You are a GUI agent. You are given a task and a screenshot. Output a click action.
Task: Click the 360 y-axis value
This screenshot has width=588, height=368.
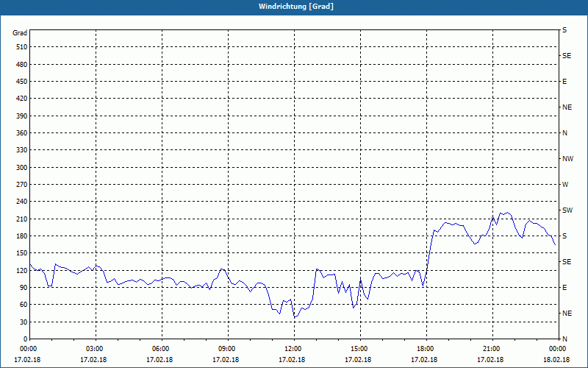[22, 133]
